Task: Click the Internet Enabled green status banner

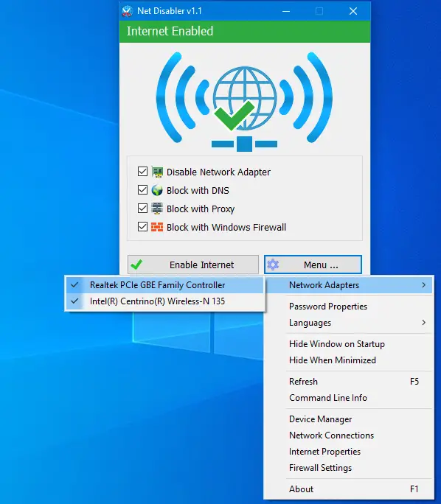Action: 244,32
